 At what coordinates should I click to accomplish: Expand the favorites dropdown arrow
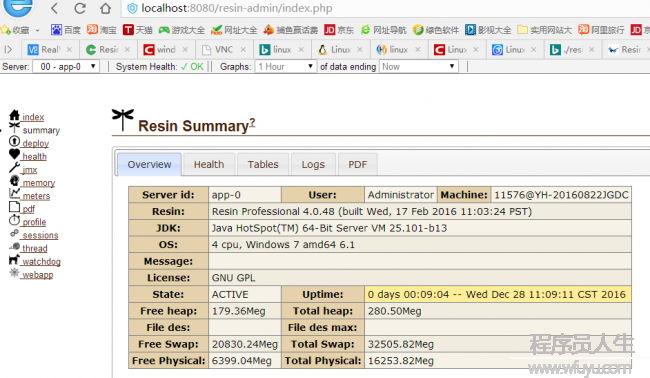(x=38, y=30)
